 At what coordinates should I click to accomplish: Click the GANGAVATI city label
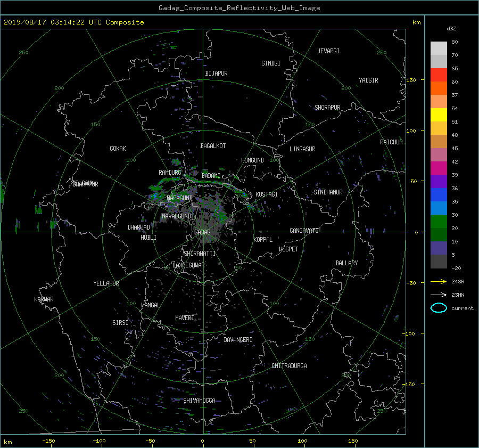[x=304, y=231]
